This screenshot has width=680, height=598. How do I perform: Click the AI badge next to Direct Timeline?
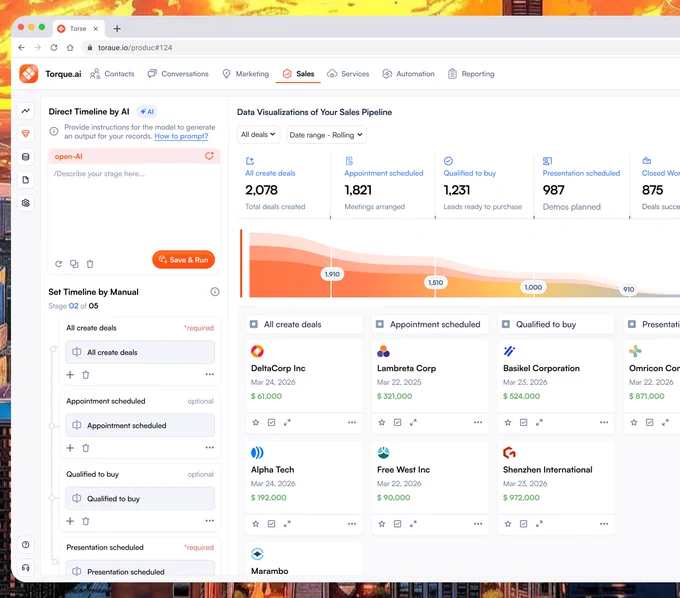click(x=147, y=111)
